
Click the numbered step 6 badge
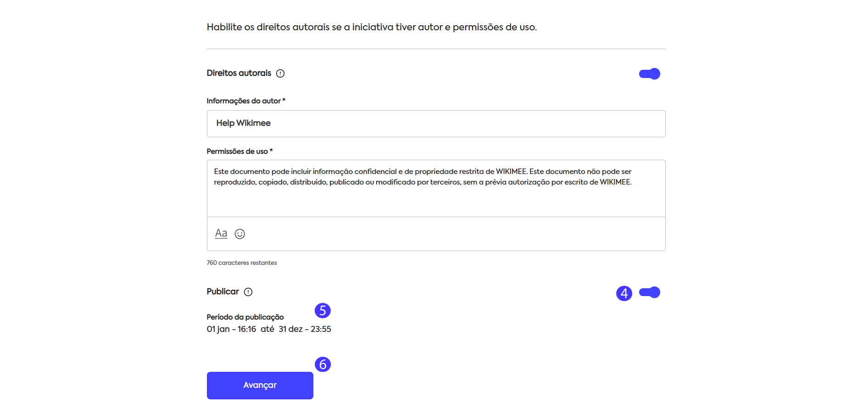tap(323, 364)
